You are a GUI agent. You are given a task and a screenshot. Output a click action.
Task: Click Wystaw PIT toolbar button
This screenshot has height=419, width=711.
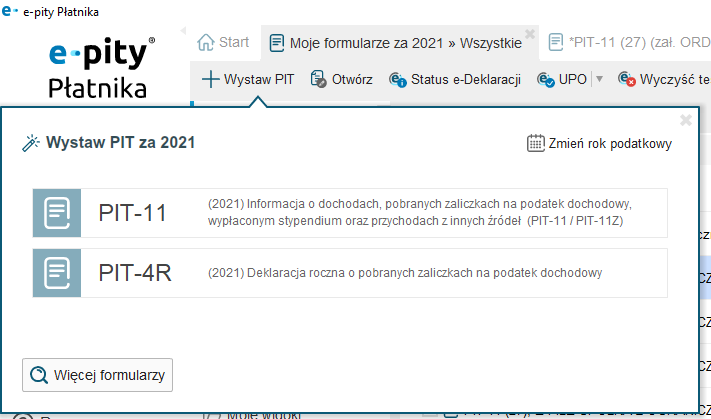point(248,79)
